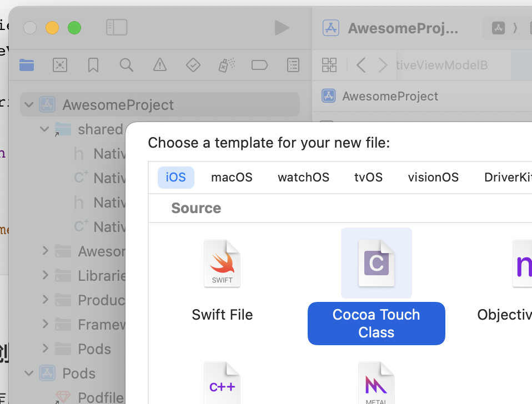
Task: Open the tiveViewModelB editor tab
Action: 454,65
